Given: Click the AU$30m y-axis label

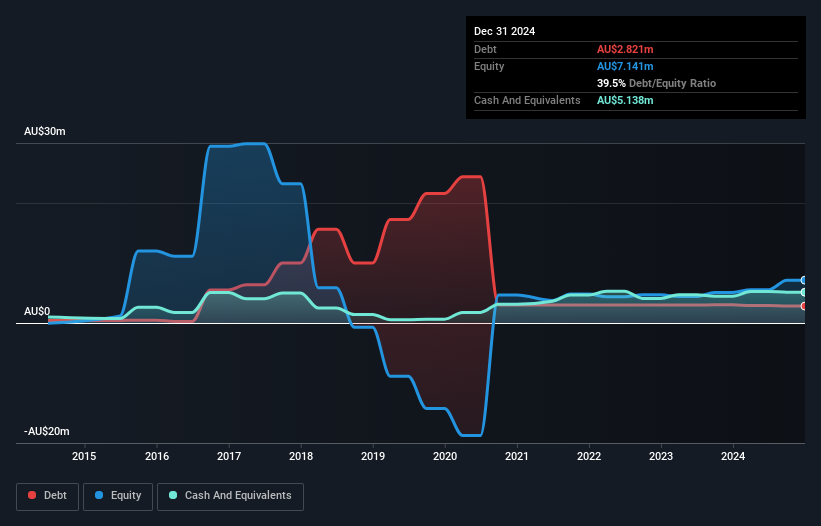Looking at the screenshot, I should [x=45, y=131].
